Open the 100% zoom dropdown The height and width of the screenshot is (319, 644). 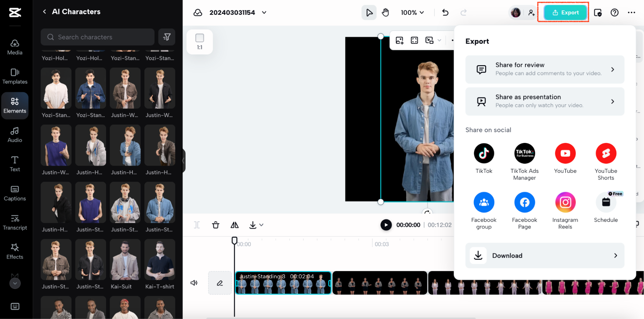(x=412, y=13)
